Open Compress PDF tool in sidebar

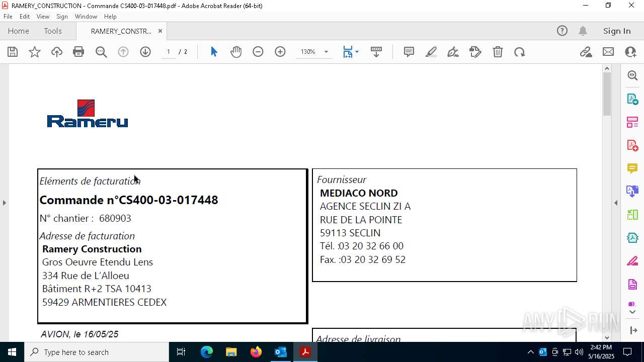point(632,238)
